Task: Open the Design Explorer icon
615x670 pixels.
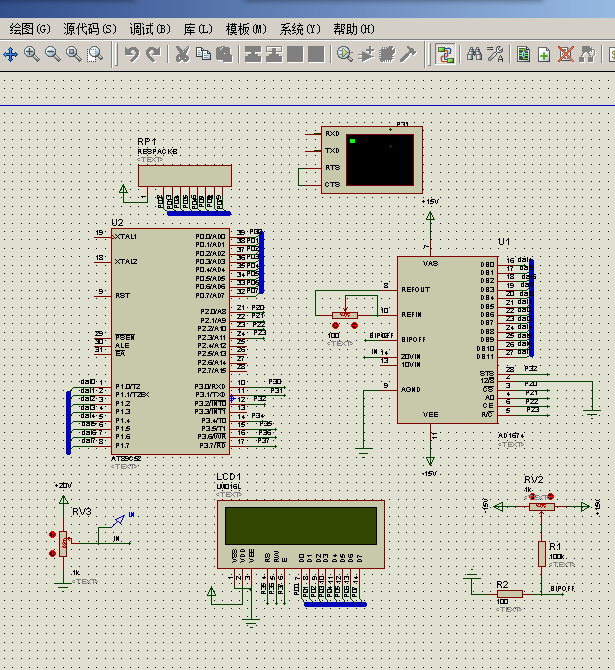Action: [x=524, y=55]
